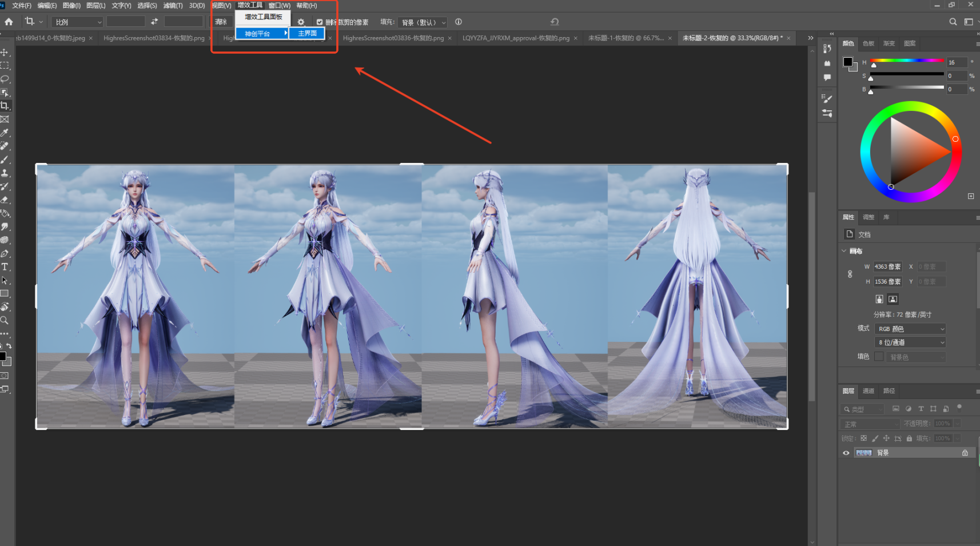This screenshot has width=980, height=546.
Task: Select the Lasso tool
Action: click(5, 79)
